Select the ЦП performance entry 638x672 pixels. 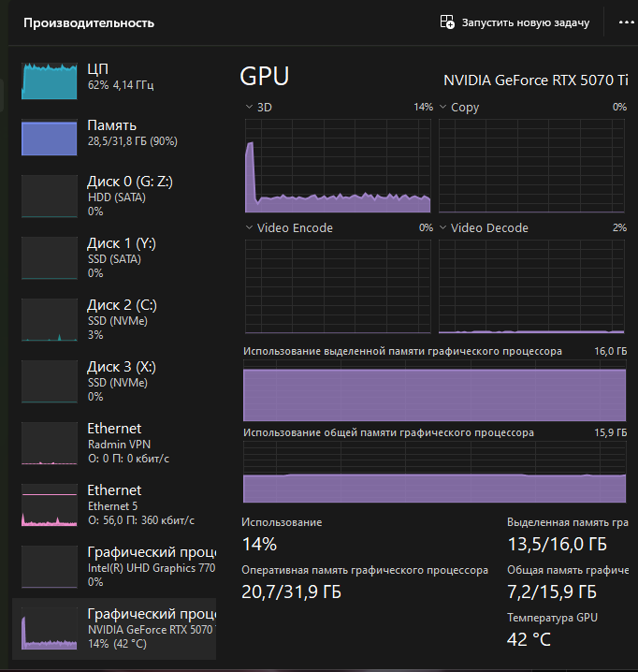coord(114,81)
